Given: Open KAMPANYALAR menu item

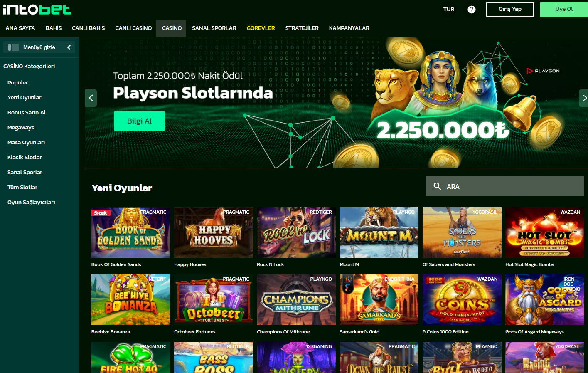Looking at the screenshot, I should coord(349,28).
